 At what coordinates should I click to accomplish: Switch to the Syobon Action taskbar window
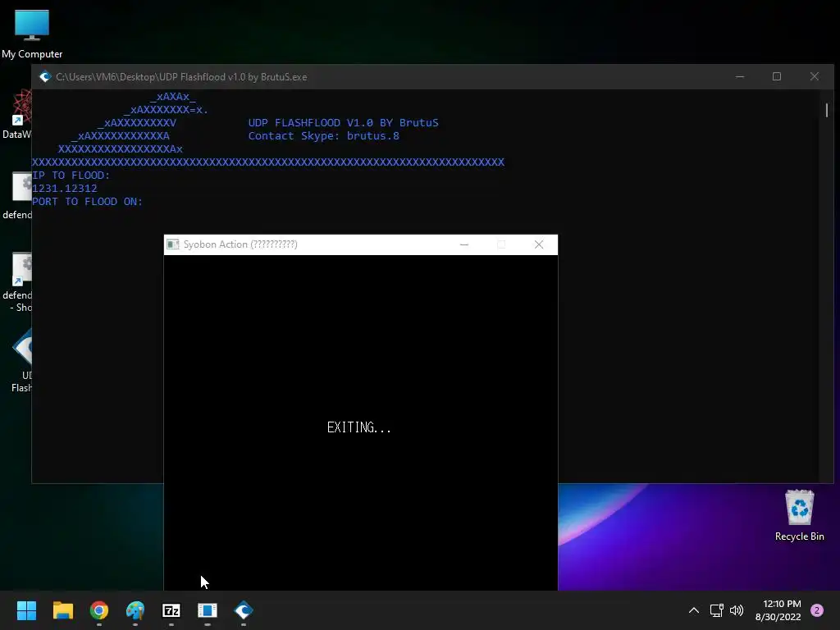[x=208, y=610]
